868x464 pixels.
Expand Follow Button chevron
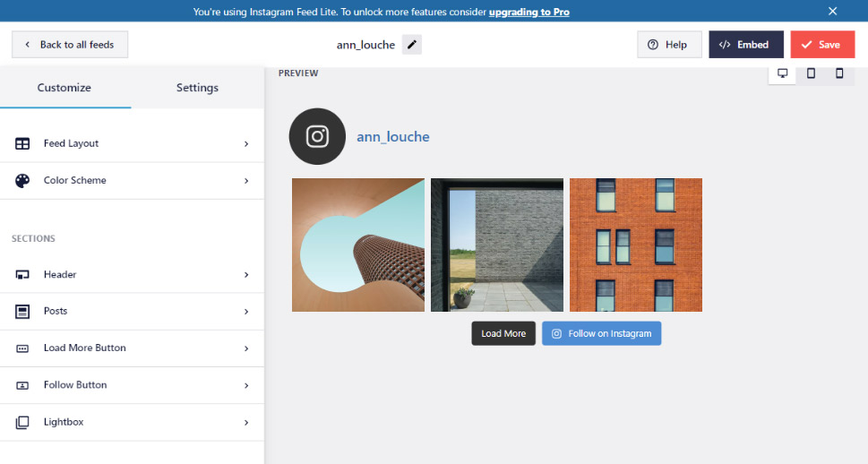[x=246, y=385]
